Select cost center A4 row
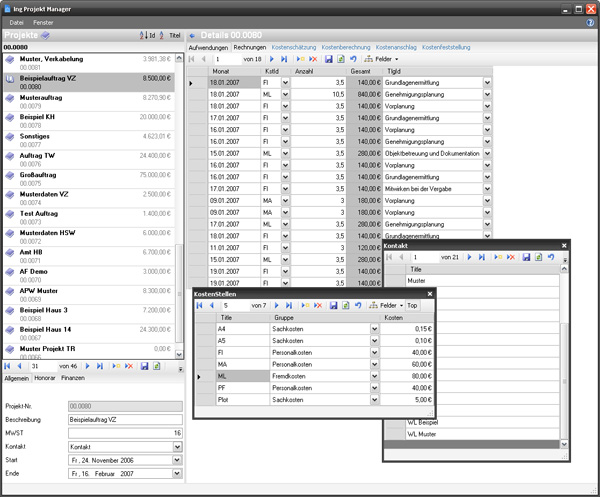 click(315, 329)
